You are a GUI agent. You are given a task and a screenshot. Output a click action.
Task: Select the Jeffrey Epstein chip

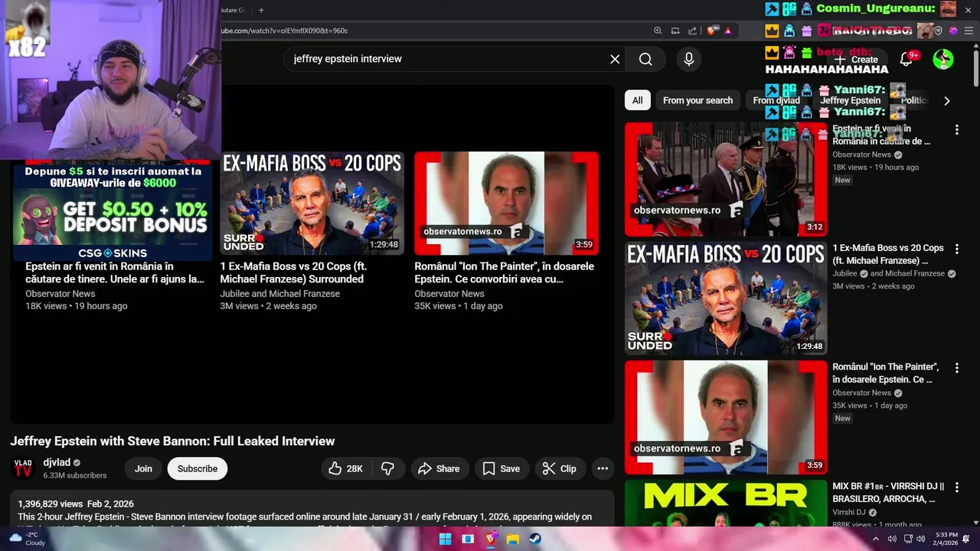click(x=851, y=100)
